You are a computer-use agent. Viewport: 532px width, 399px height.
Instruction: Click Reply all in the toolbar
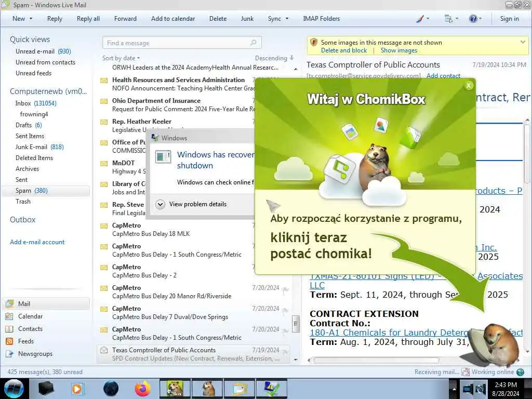(x=88, y=19)
